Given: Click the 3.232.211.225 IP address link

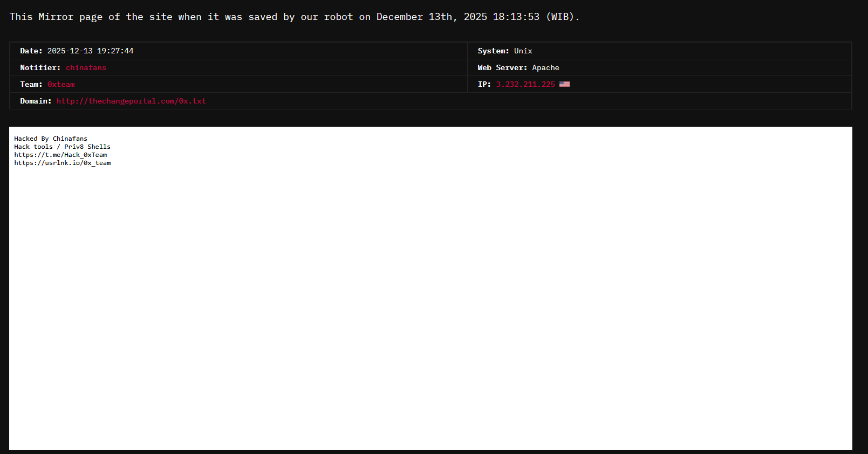Looking at the screenshot, I should [525, 84].
